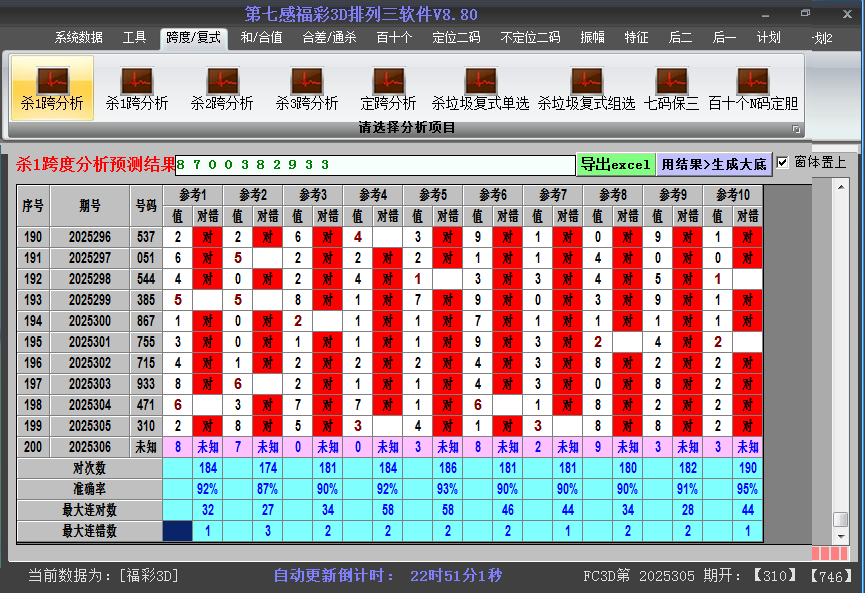Image resolution: width=865 pixels, height=593 pixels.
Task: Toggle the 窗体置上 checkbox
Action: (783, 162)
